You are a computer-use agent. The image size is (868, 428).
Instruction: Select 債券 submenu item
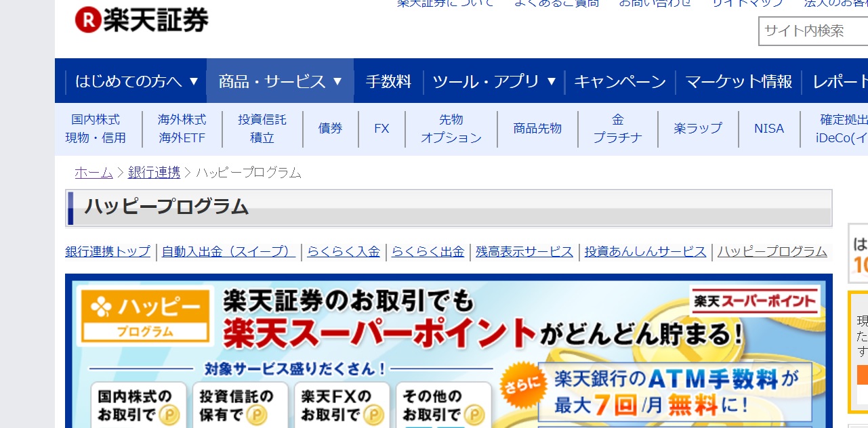tap(331, 129)
